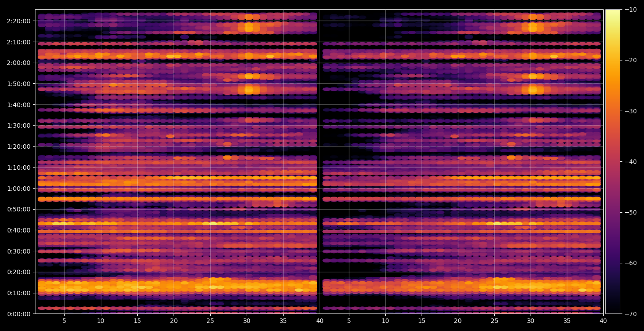Click the 0:00:00 time axis label
This screenshot has width=644, height=331.
19,314
